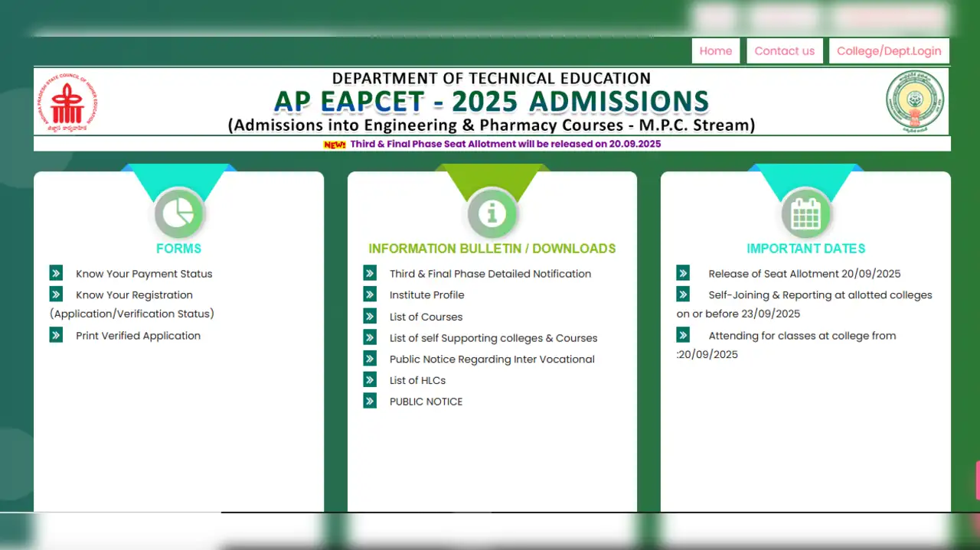This screenshot has height=550, width=980.
Task: Open the List of Courses link
Action: pyautogui.click(x=426, y=317)
